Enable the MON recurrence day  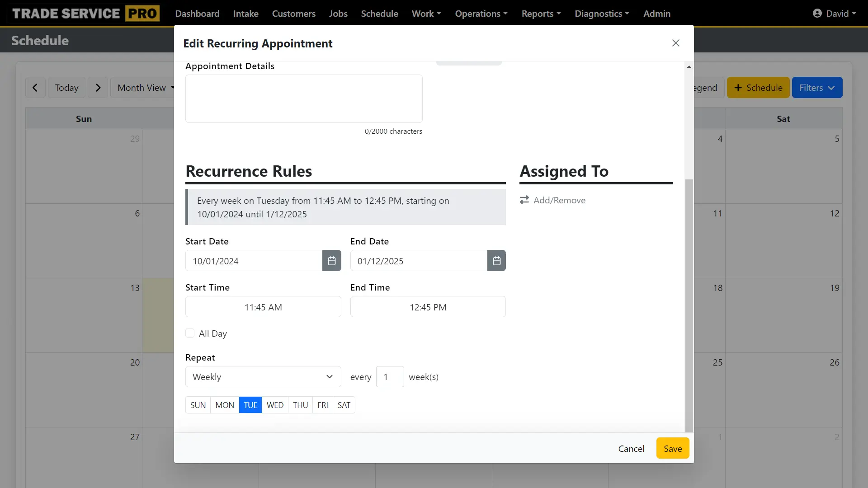[x=225, y=405]
